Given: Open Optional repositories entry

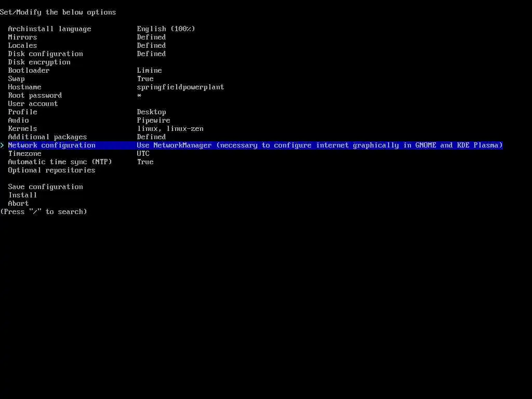Looking at the screenshot, I should point(51,170).
